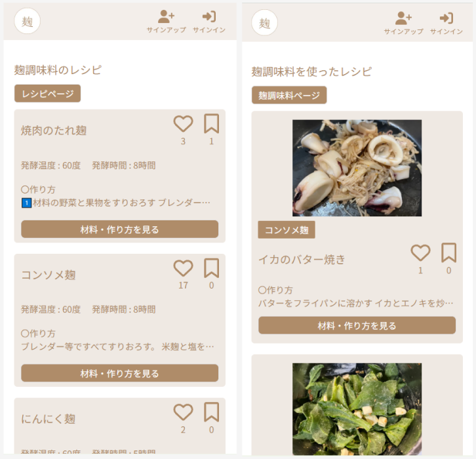Open サインアップ in the left header
The image size is (476, 459).
(166, 21)
